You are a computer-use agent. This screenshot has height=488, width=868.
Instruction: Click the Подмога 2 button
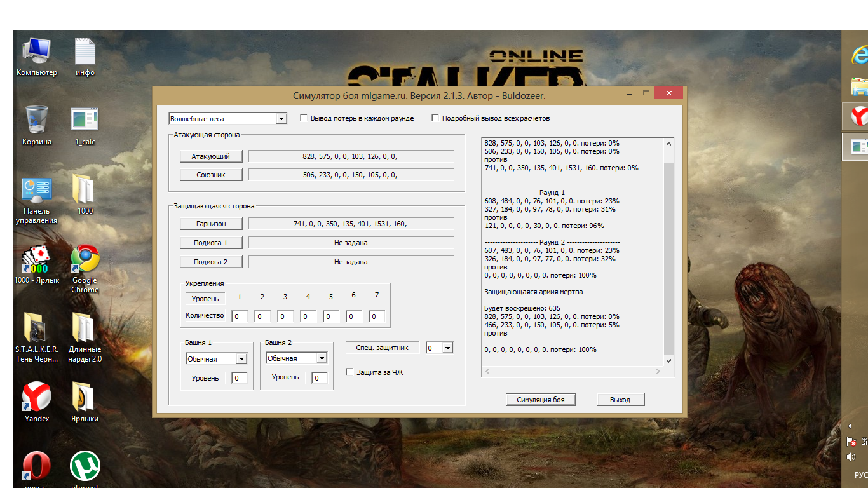point(211,262)
